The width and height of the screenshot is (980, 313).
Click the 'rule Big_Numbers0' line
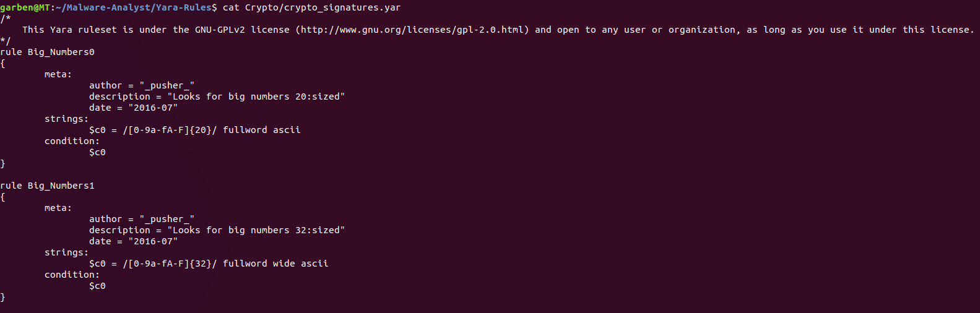tap(48, 52)
